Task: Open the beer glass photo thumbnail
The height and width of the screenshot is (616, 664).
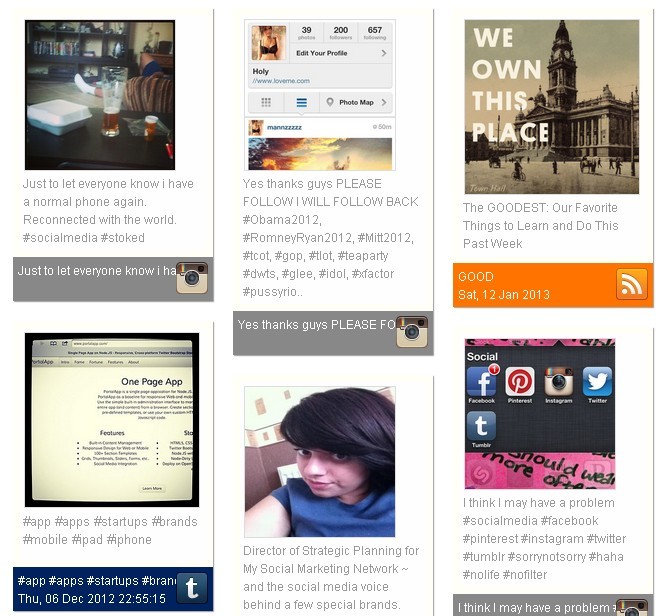Action: pos(100,95)
